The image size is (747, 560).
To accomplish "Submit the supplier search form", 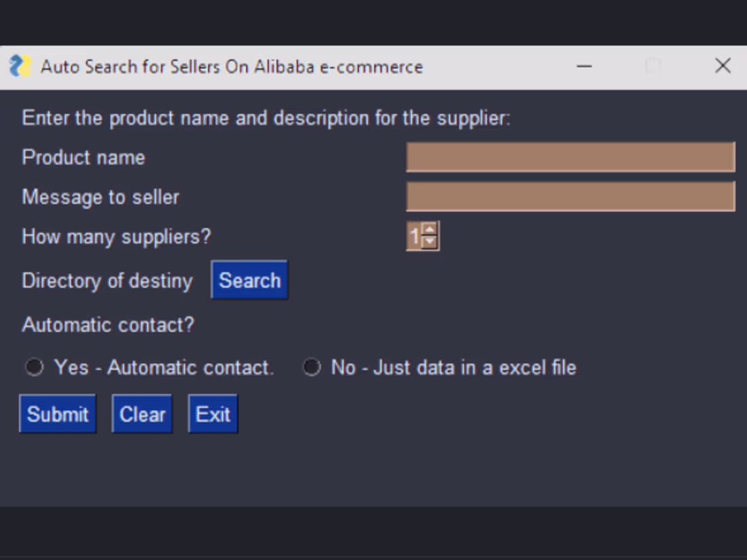I will pyautogui.click(x=57, y=413).
